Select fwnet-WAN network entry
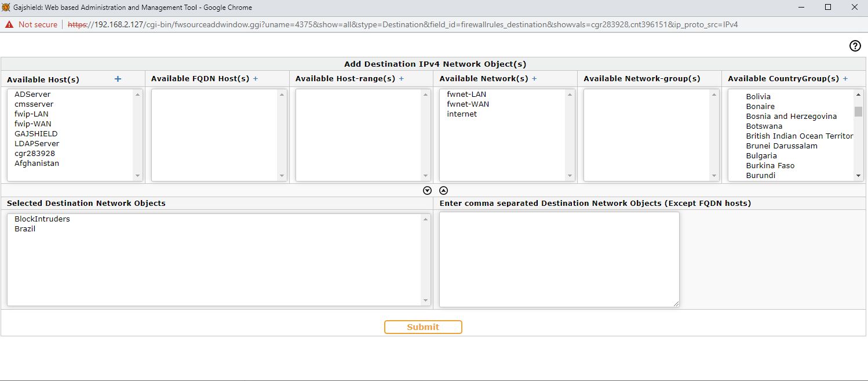Screen dimensions: 868x381 click(x=468, y=104)
